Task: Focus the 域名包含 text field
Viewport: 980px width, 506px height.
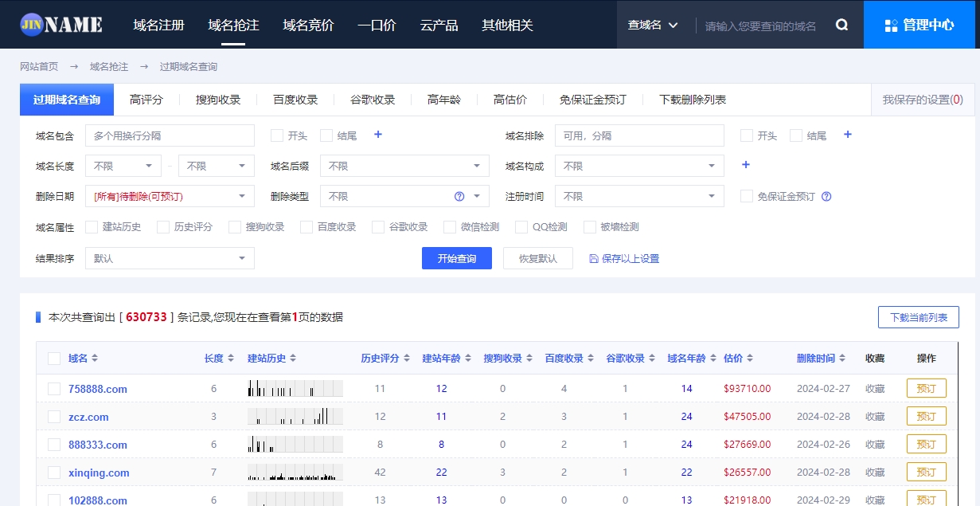Action: pyautogui.click(x=170, y=135)
